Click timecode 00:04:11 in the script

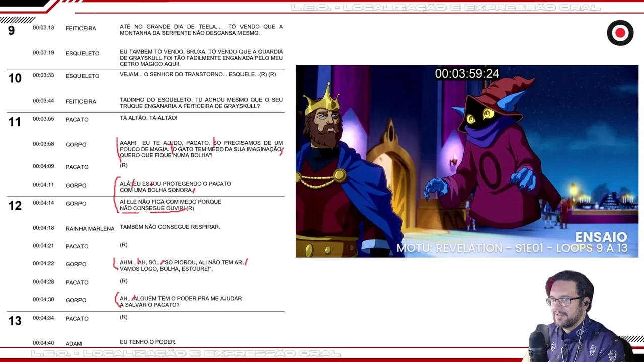(x=43, y=185)
